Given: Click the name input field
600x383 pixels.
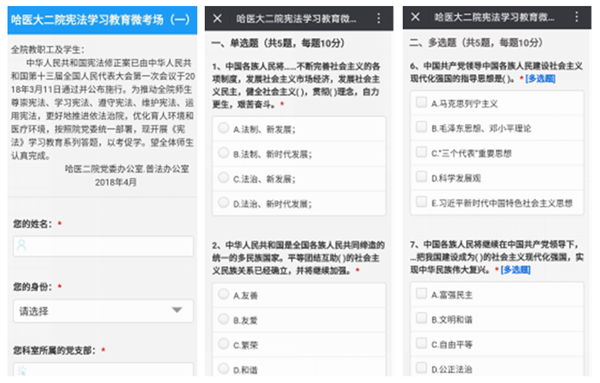Looking at the screenshot, I should (x=103, y=246).
